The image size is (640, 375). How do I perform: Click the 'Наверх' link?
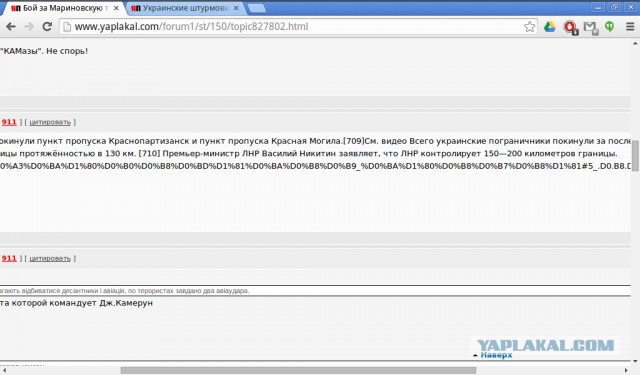(496, 355)
